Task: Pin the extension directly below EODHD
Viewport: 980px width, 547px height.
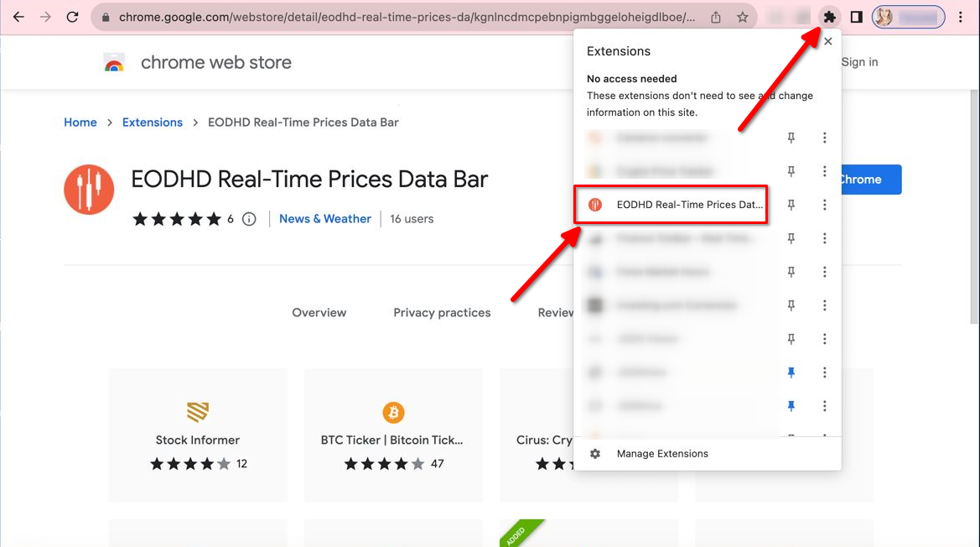Action: (791, 238)
